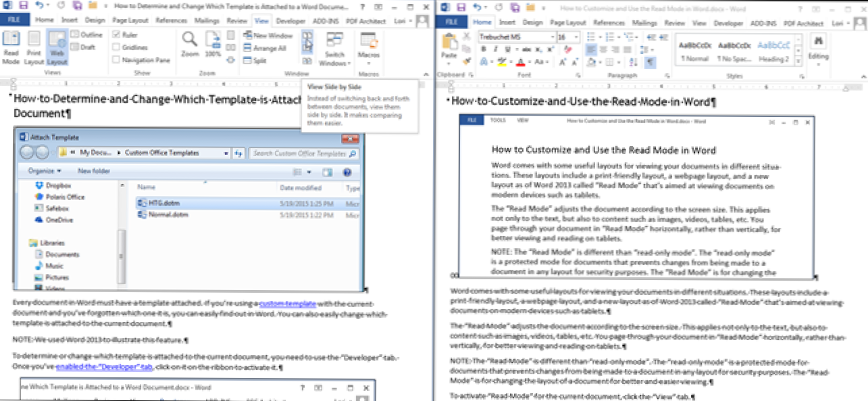Open the References tab in left window
868x401 pixels.
171,22
